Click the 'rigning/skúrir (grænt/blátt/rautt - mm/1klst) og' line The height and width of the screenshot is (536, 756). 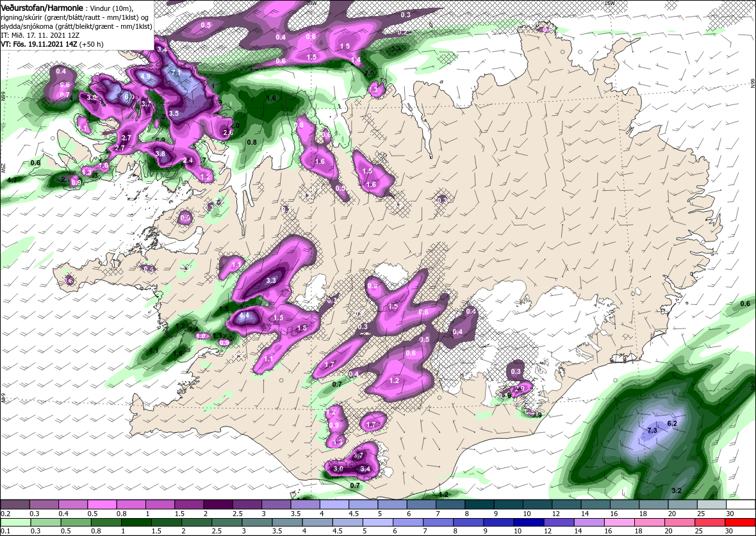tap(76, 18)
